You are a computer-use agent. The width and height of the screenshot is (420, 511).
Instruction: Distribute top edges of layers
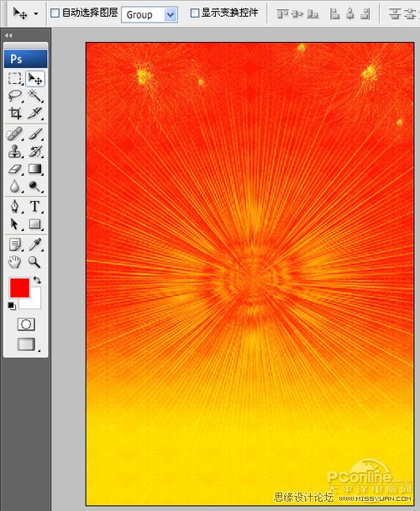[395, 13]
